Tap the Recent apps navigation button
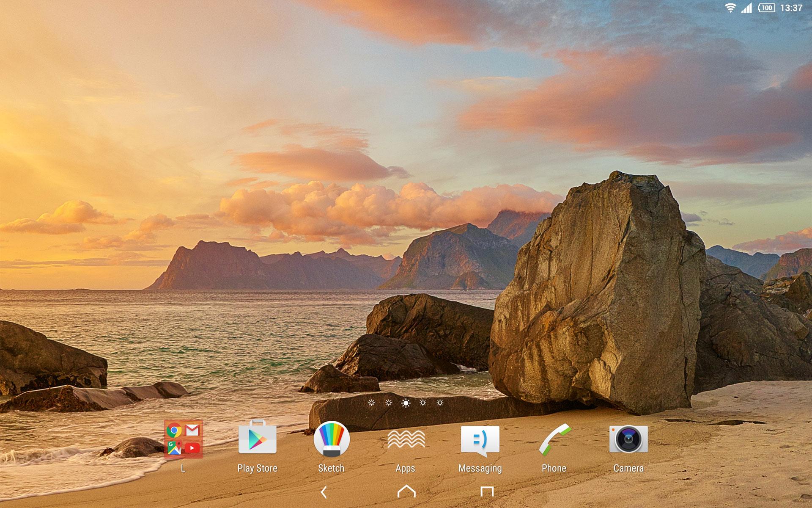The image size is (812, 508). click(487, 491)
